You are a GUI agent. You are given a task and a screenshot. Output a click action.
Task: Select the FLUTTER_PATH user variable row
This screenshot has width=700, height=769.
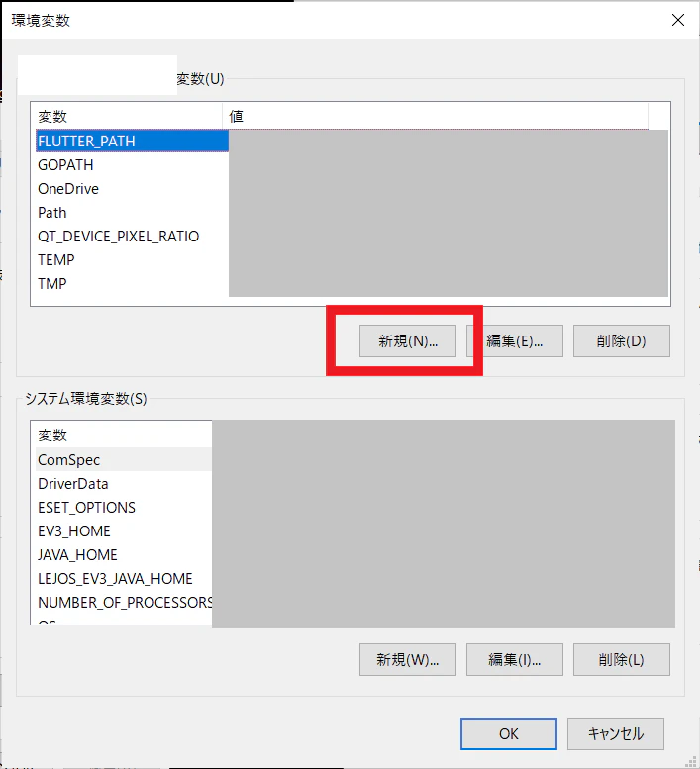tap(132, 142)
